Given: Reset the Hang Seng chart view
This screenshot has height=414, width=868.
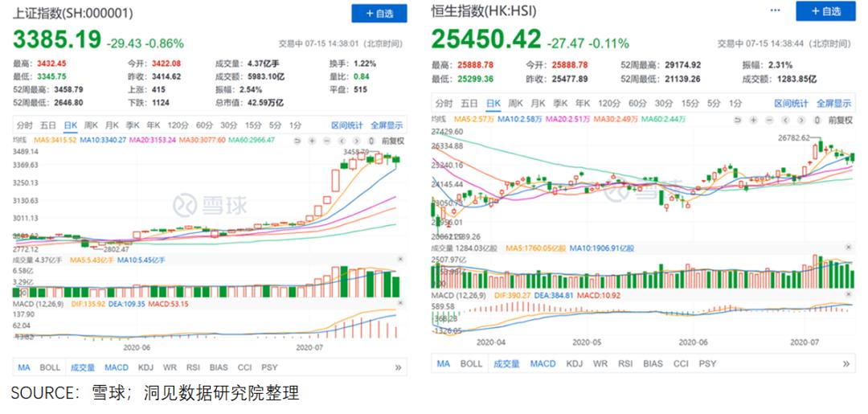Looking at the screenshot, I should [737, 120].
